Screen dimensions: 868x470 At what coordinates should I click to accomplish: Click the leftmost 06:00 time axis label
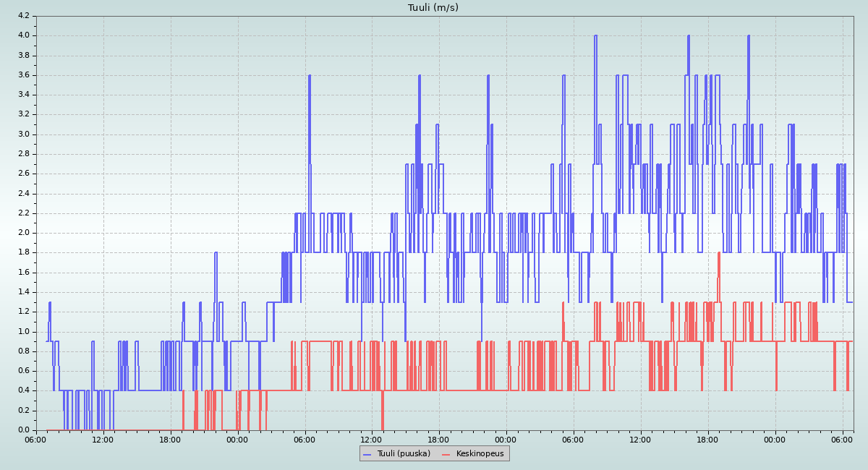pos(36,439)
